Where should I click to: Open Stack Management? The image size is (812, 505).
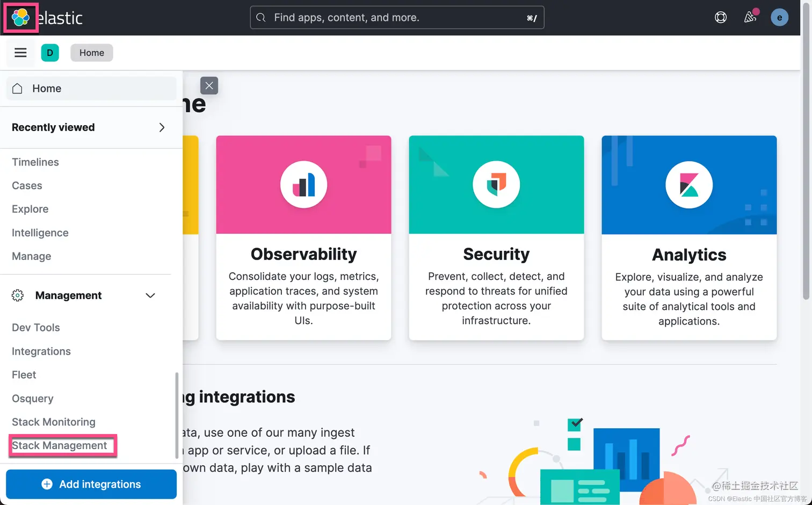click(x=60, y=446)
